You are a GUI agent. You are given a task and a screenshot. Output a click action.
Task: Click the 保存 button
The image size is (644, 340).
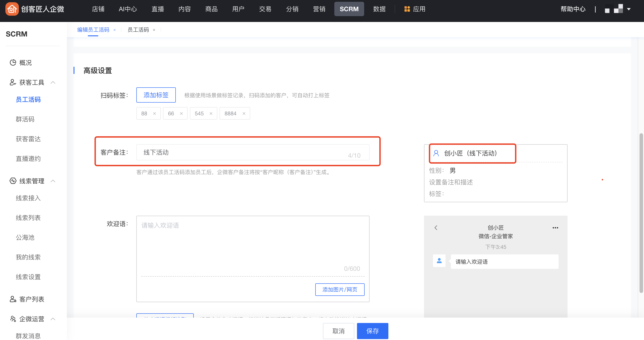click(372, 331)
